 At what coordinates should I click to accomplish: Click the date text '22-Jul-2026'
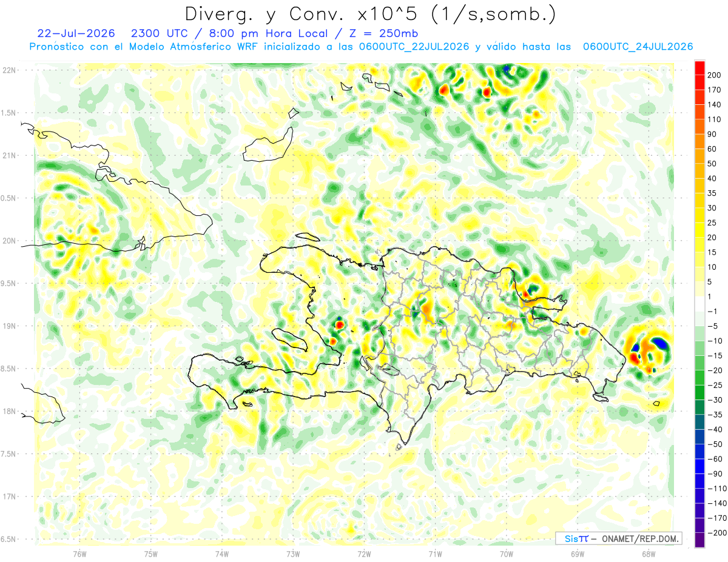[x=75, y=33]
